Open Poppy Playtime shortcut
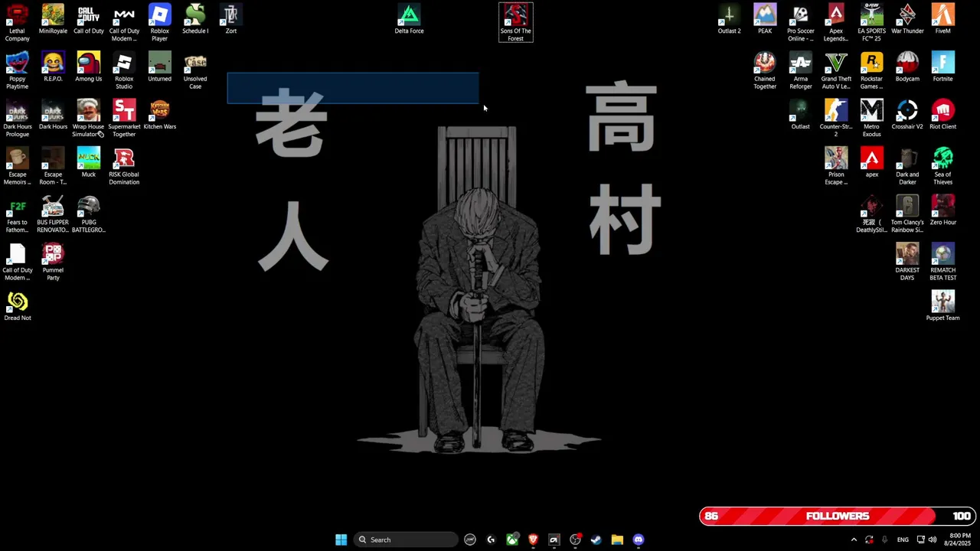This screenshot has height=551, width=980. click(x=17, y=70)
